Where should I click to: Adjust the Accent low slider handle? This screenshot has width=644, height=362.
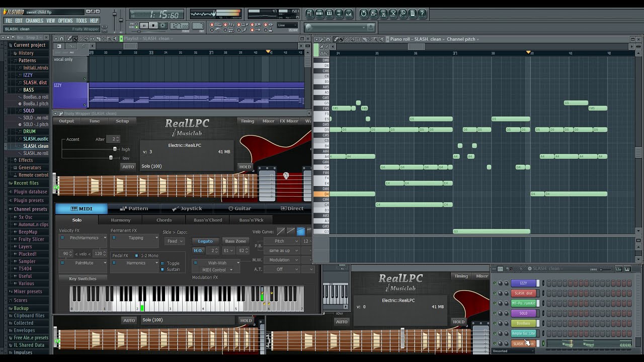pyautogui.click(x=111, y=158)
